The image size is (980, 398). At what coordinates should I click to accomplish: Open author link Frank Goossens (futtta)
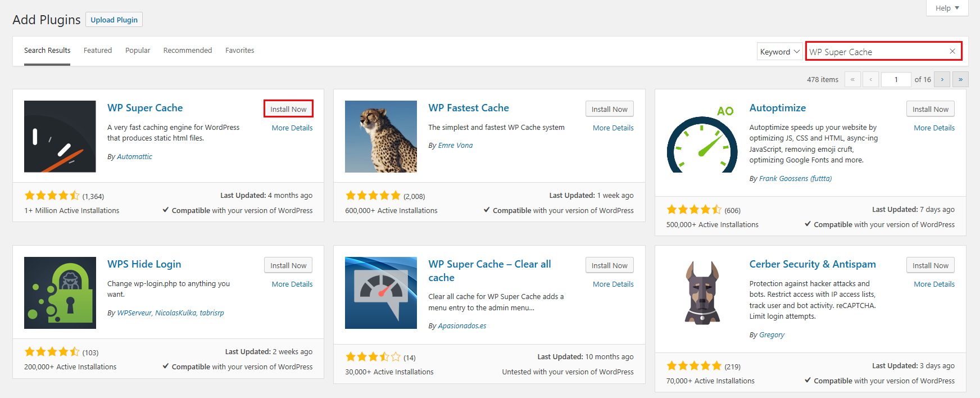coord(795,179)
